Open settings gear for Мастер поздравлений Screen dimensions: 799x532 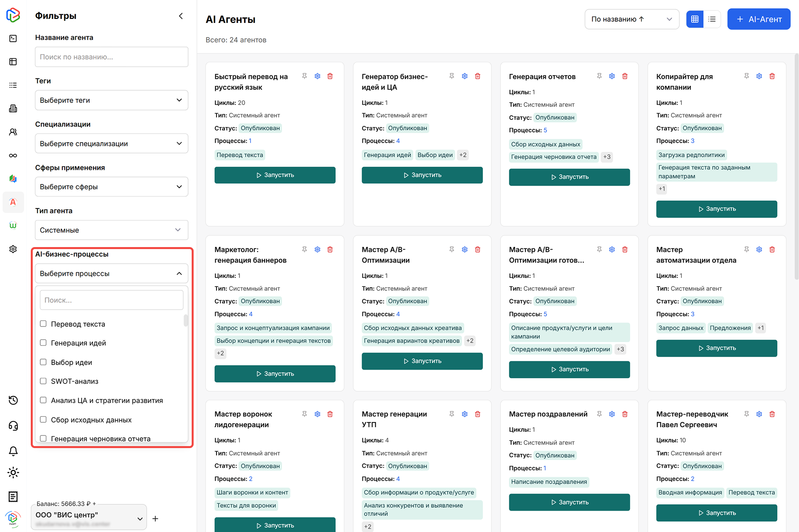[612, 414]
